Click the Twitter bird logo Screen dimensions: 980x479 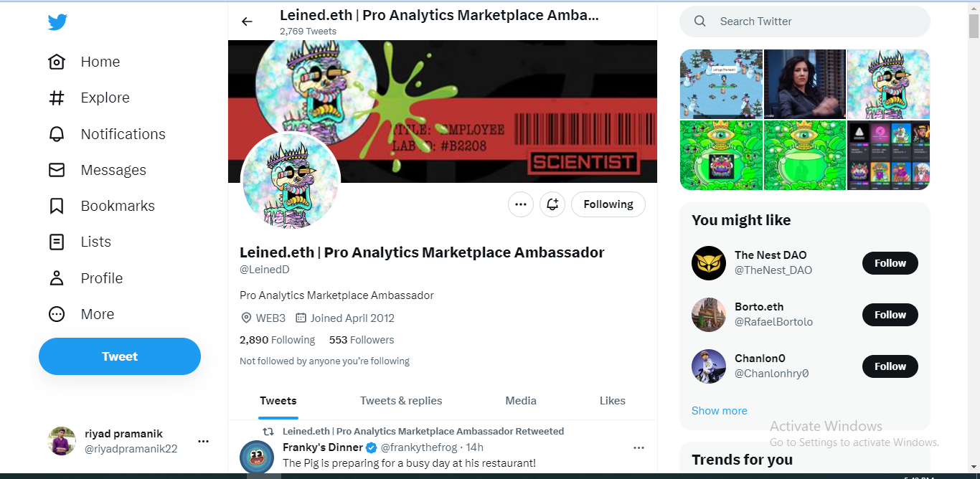click(57, 22)
